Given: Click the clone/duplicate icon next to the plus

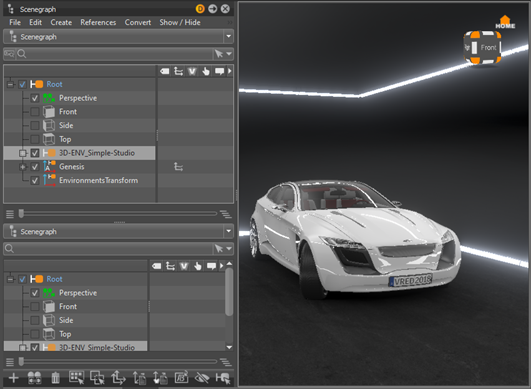Looking at the screenshot, I should point(34,378).
